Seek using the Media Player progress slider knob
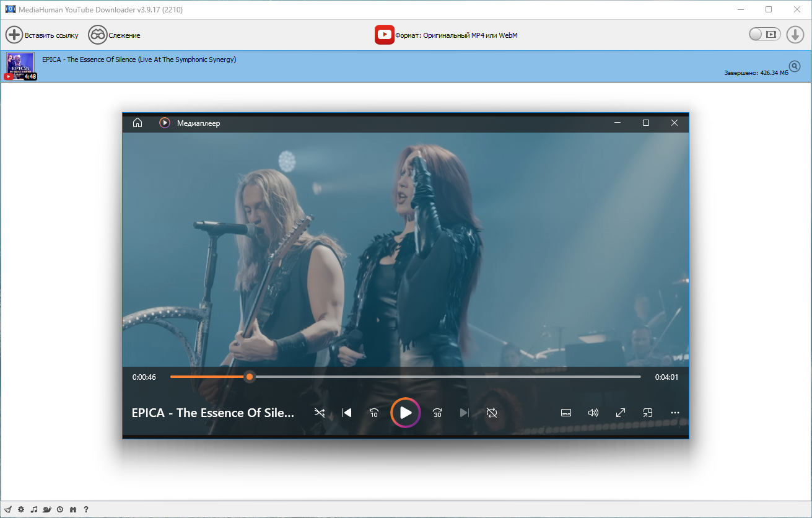This screenshot has width=812, height=518. click(x=249, y=377)
